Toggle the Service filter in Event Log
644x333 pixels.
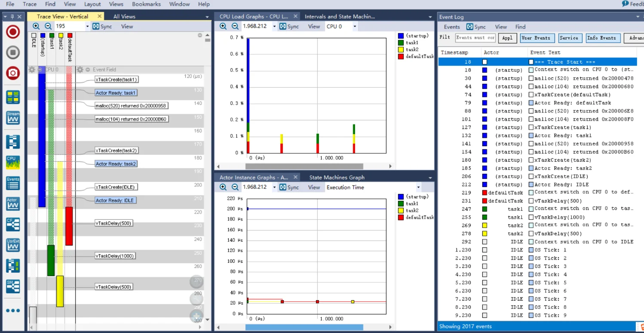point(569,38)
